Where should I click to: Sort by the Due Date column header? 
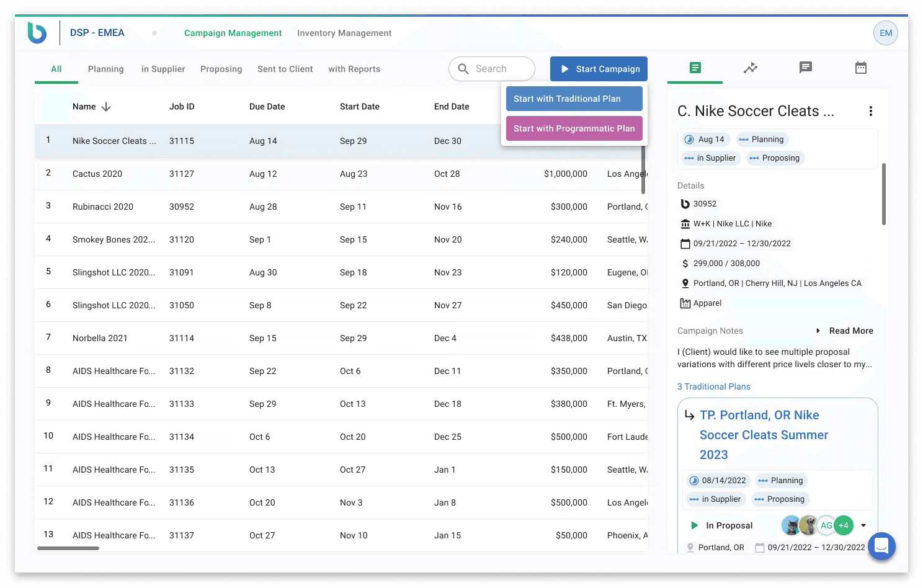coord(267,107)
